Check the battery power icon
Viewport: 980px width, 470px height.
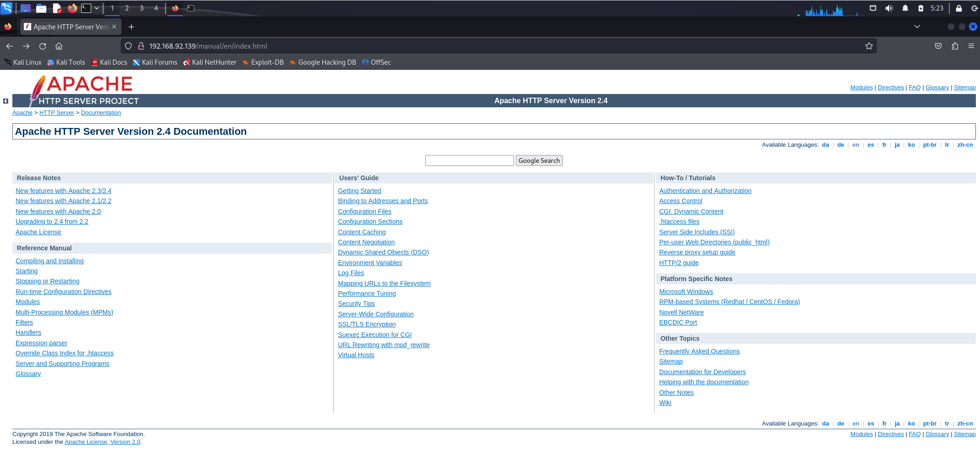[x=920, y=8]
